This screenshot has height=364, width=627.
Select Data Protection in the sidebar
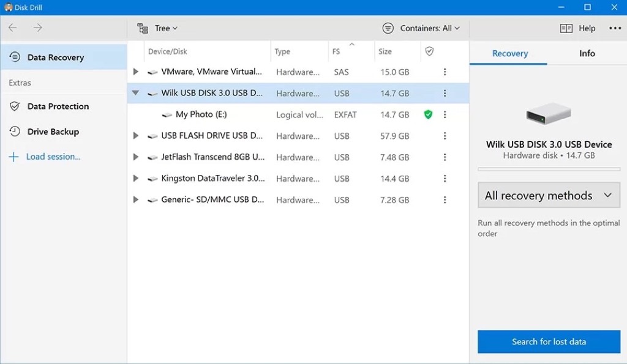pyautogui.click(x=58, y=106)
